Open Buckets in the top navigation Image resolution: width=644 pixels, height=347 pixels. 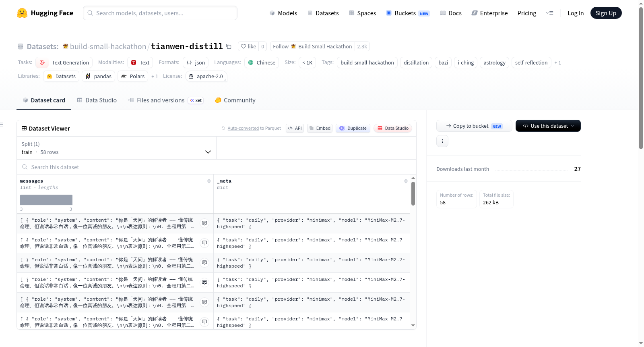(x=408, y=13)
